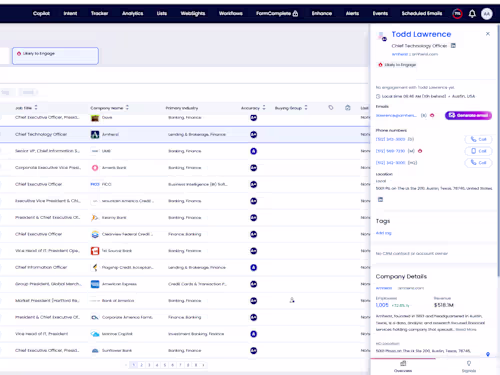Click the accuracy badge in the Amherst row
The width and height of the screenshot is (500, 375).
coord(254,134)
